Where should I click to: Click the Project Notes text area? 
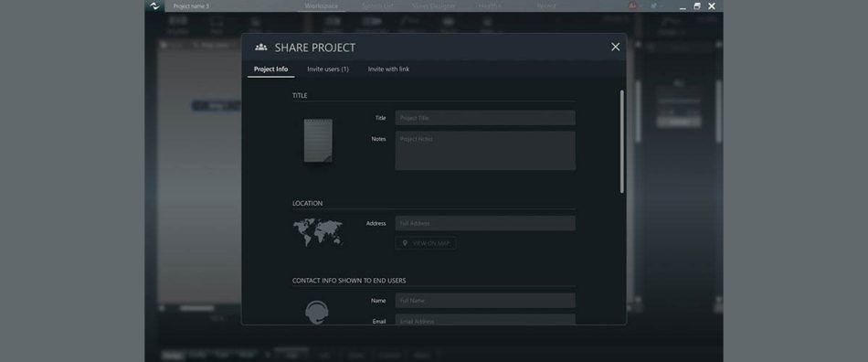(485, 151)
